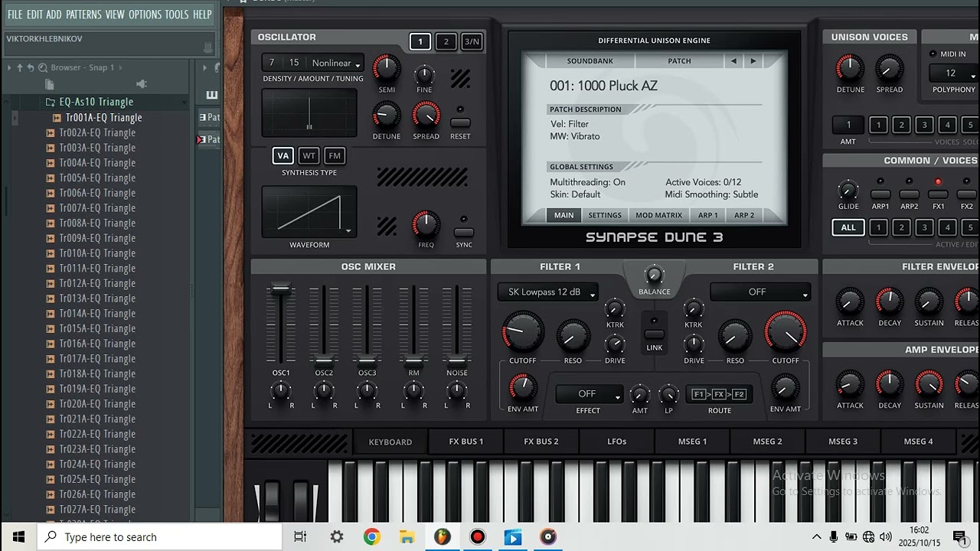This screenshot has height=551, width=980.
Task: Open the PATTERNS menu
Action: [83, 15]
